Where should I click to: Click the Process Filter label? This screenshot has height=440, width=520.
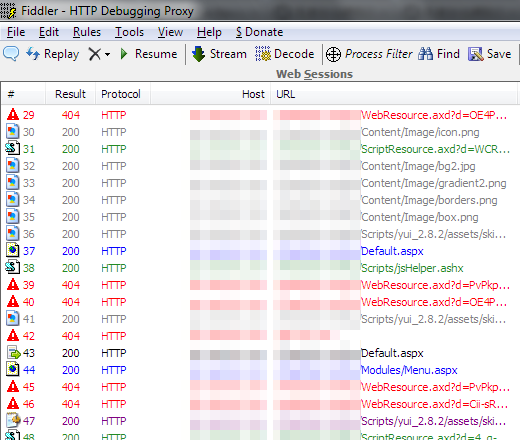(379, 54)
